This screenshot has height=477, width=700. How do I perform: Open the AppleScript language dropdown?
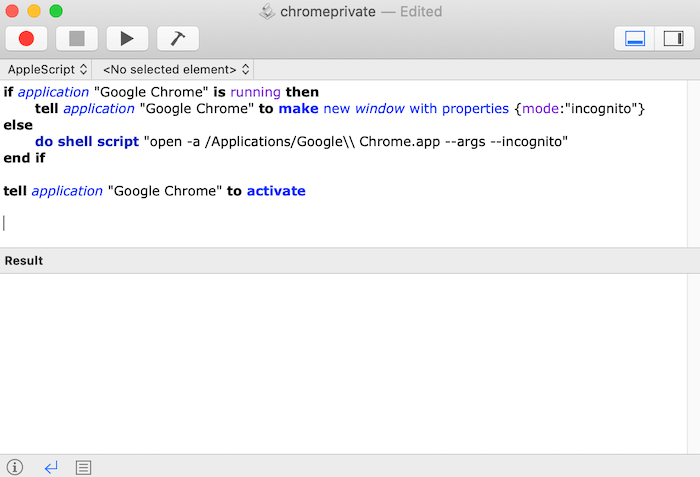tap(47, 70)
